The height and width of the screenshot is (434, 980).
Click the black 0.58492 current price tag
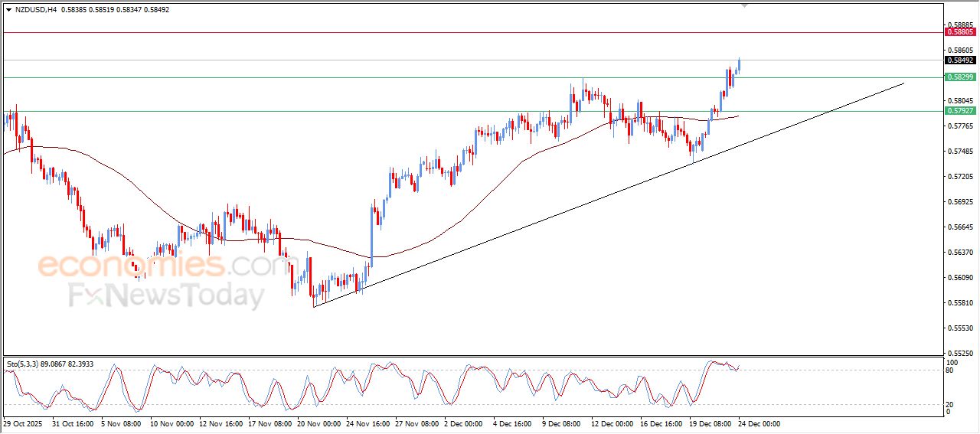(x=960, y=60)
